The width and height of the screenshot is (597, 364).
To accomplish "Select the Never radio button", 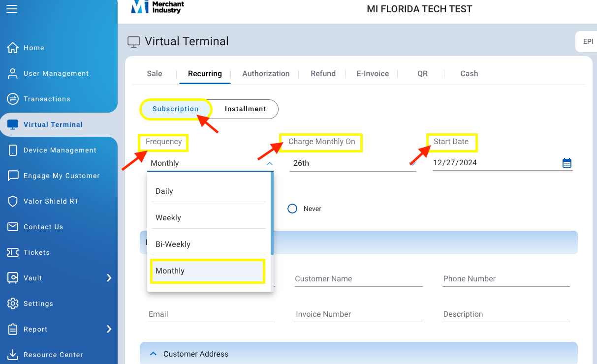I will pyautogui.click(x=292, y=209).
